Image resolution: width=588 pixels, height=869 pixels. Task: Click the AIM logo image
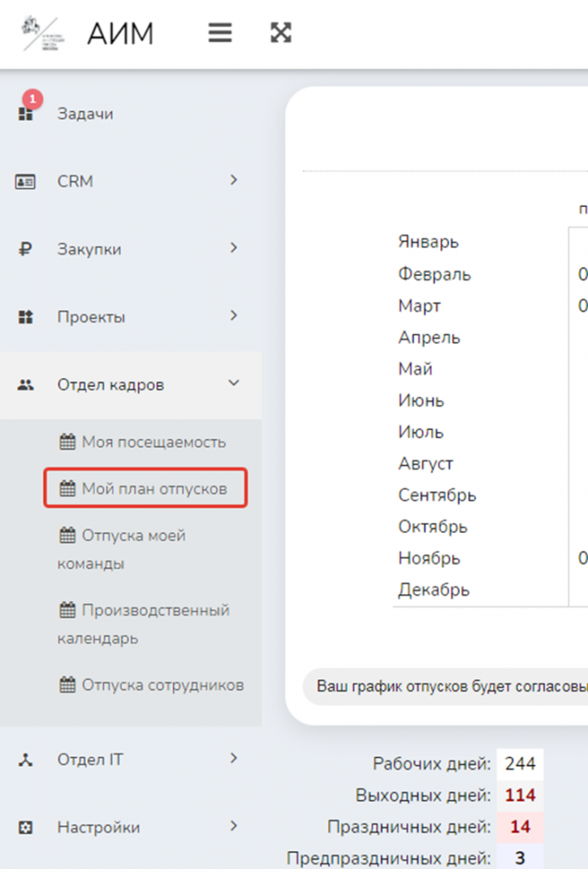(41, 33)
